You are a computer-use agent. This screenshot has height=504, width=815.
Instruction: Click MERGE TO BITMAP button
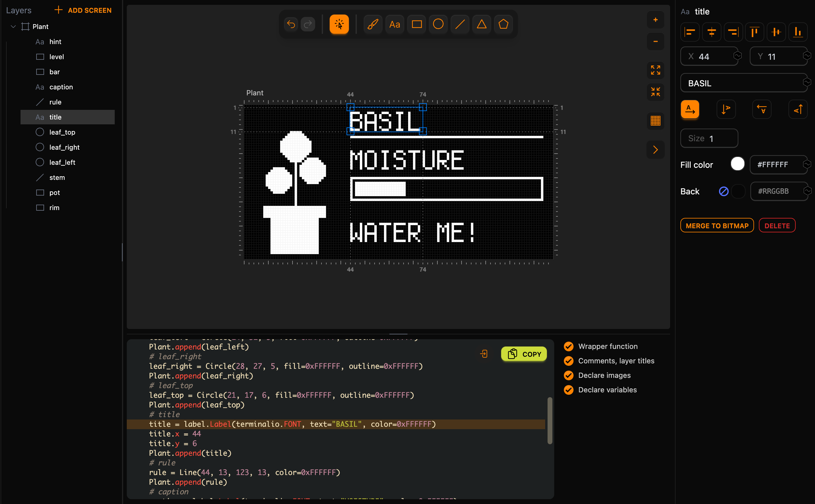coord(717,226)
